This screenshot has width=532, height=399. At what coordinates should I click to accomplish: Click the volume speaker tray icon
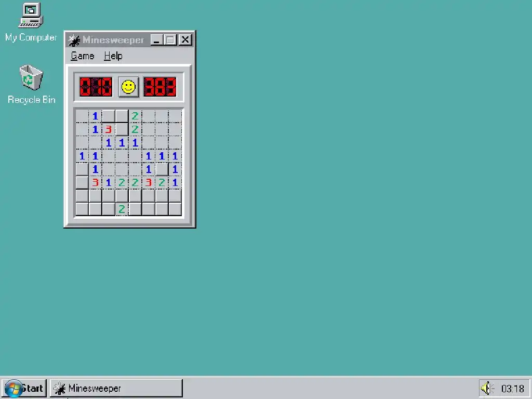(487, 388)
